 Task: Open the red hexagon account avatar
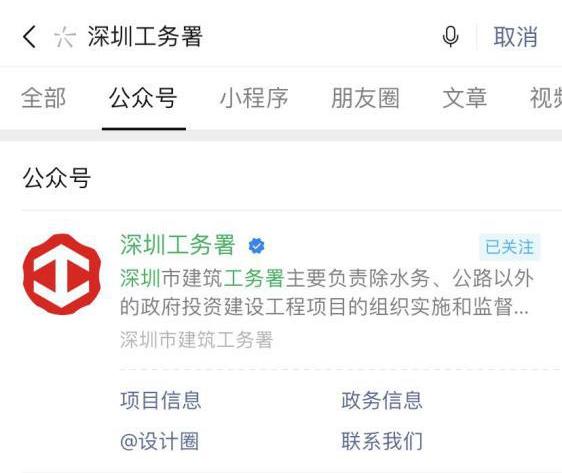point(62,274)
